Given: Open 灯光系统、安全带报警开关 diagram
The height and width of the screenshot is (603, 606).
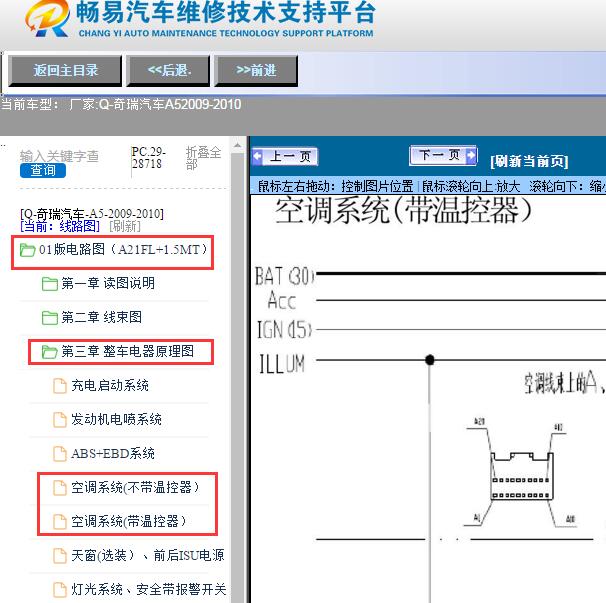Looking at the screenshot, I should tap(149, 589).
